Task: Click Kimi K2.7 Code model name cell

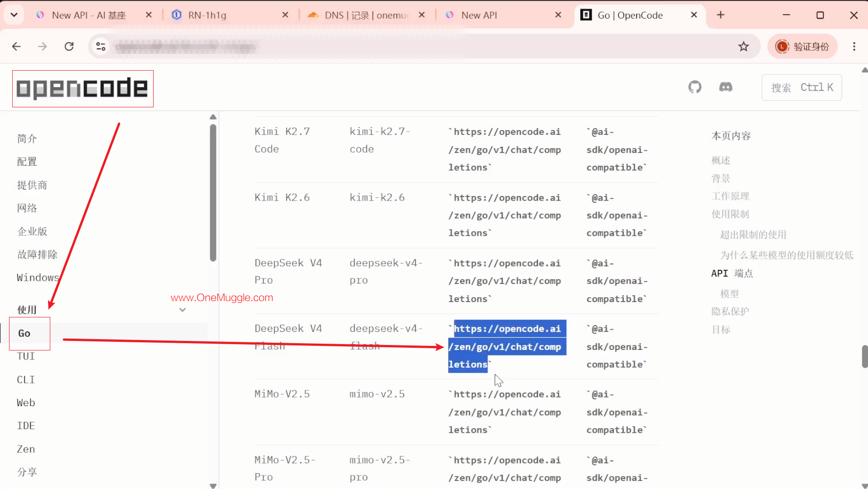Action: pyautogui.click(x=282, y=140)
